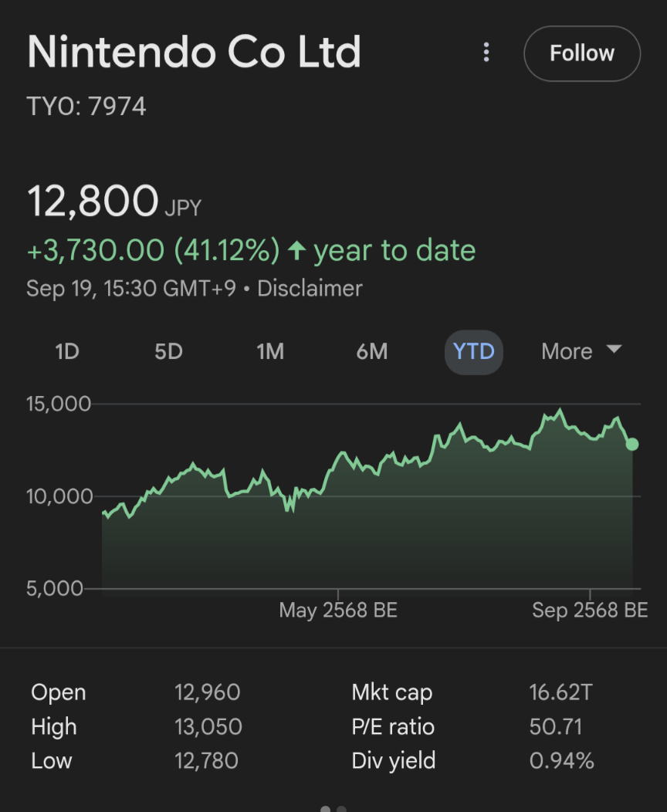Screen dimensions: 667x812
Task: Select the 6M chart range
Action: pos(372,352)
